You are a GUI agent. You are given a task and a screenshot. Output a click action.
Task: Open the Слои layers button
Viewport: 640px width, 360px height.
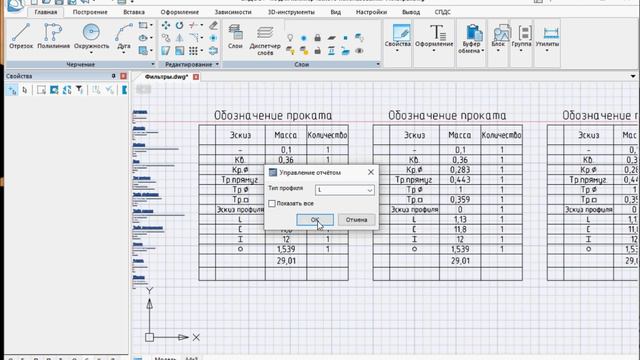[235, 37]
